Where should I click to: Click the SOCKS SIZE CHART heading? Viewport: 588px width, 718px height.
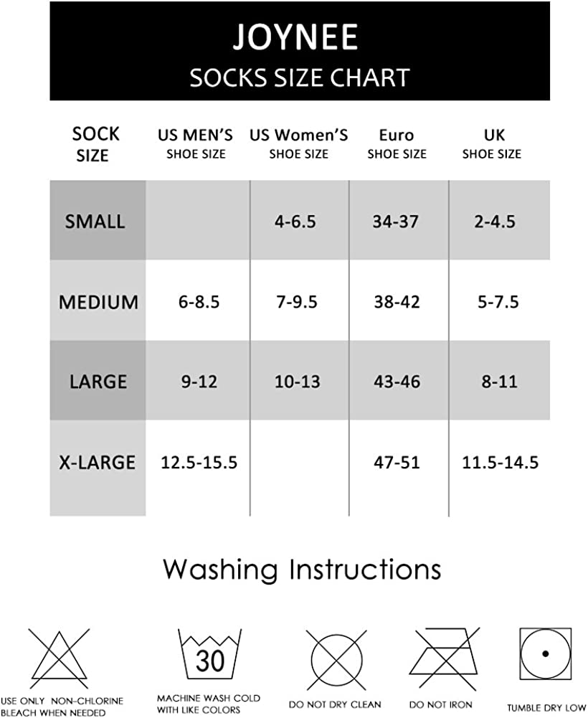click(x=299, y=77)
